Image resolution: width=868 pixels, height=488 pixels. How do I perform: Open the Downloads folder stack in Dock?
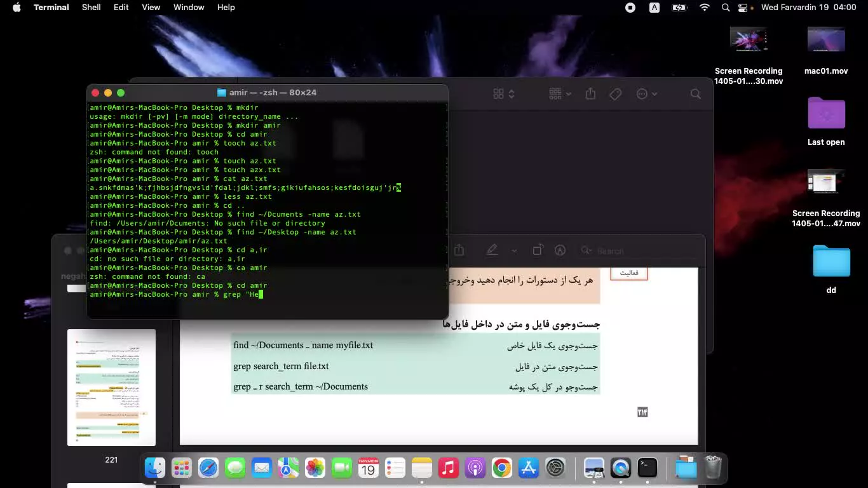[x=686, y=468]
